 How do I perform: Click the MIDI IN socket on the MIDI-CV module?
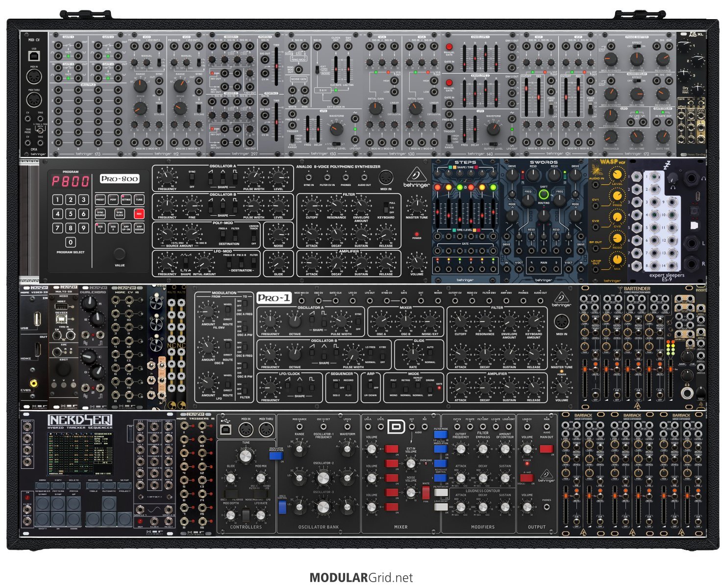pos(34,77)
